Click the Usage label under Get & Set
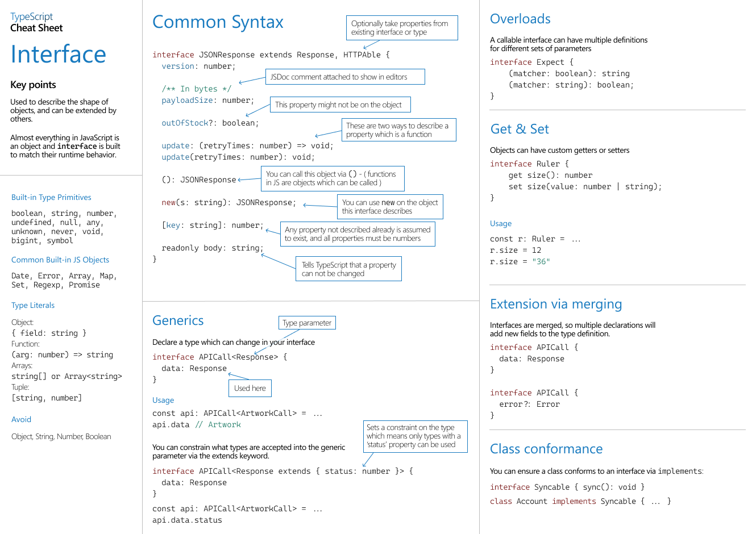756x534 pixels. pyautogui.click(x=500, y=223)
